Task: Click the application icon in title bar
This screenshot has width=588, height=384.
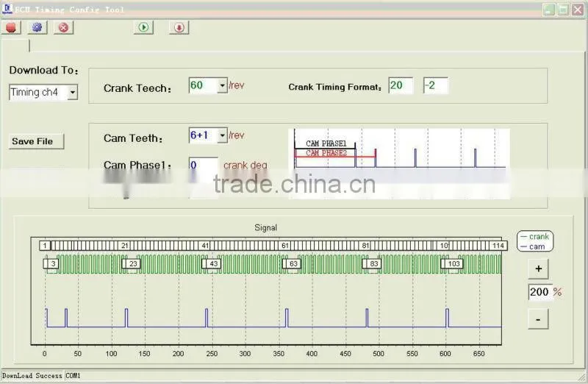Action: point(7,8)
